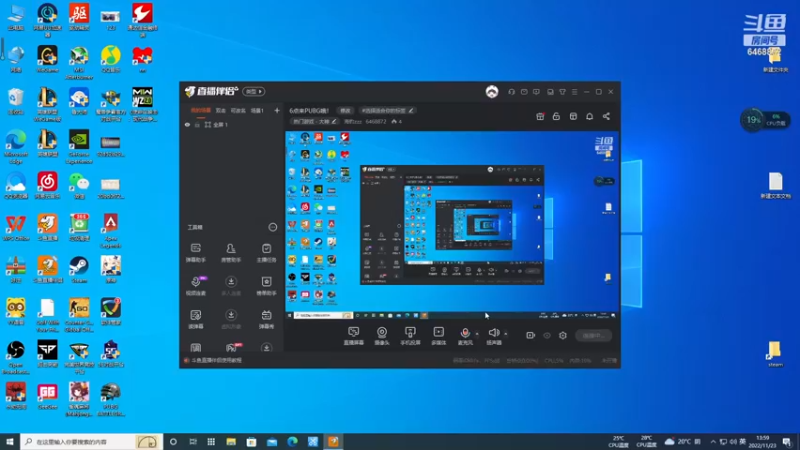The image size is (800, 450).
Task: Open settings gear in bottom bar
Action: pos(563,335)
